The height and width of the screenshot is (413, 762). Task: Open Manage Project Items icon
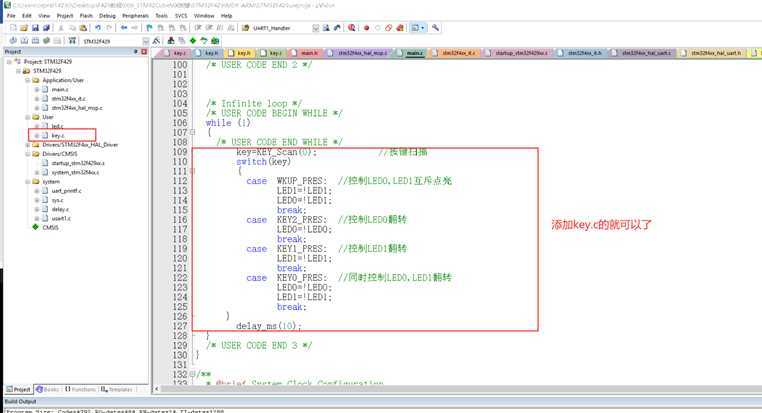[171, 41]
